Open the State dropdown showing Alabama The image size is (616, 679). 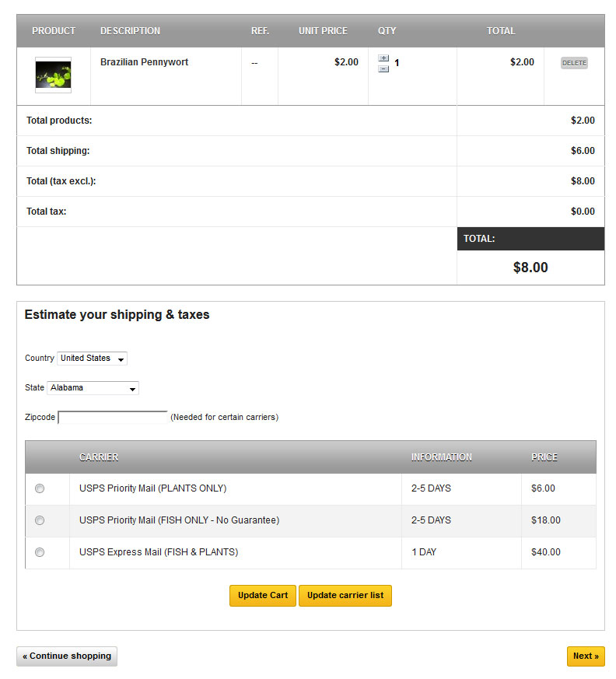click(93, 388)
